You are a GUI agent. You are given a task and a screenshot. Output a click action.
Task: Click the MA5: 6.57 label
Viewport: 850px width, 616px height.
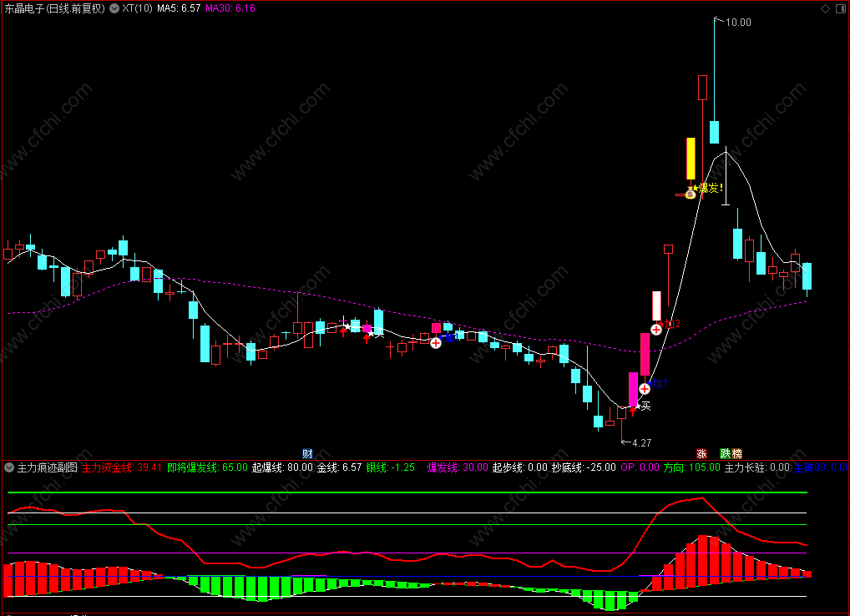pyautogui.click(x=179, y=8)
